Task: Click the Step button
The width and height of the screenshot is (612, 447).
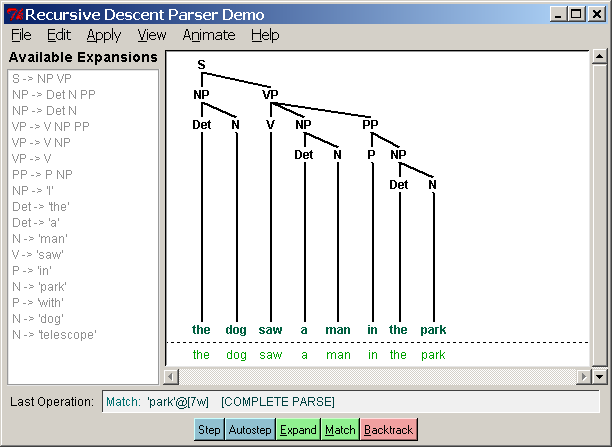Action: [209, 429]
